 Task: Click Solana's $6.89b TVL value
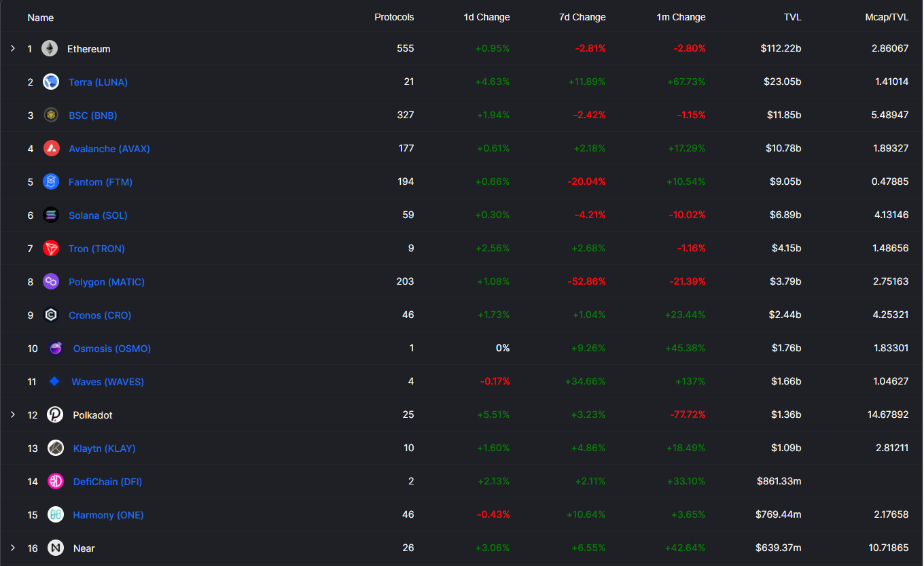785,215
